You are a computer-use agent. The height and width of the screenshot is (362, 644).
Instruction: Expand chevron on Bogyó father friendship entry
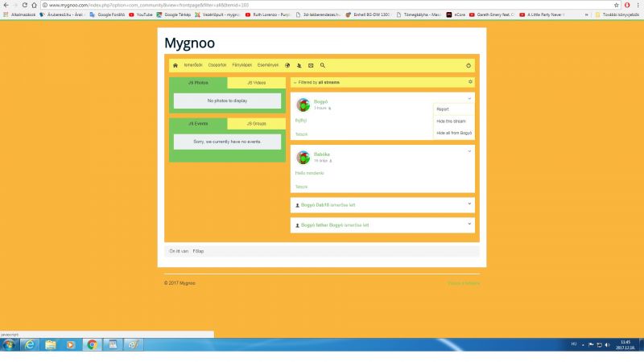tap(469, 224)
